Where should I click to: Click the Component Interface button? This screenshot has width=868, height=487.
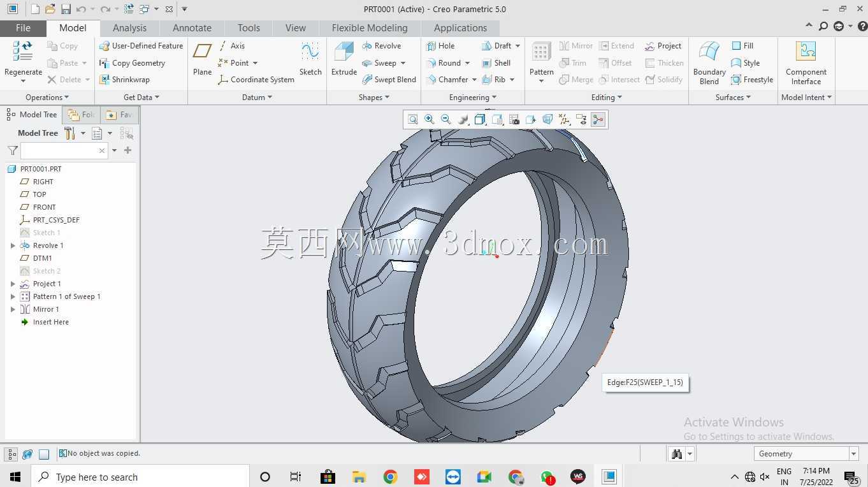pos(806,62)
